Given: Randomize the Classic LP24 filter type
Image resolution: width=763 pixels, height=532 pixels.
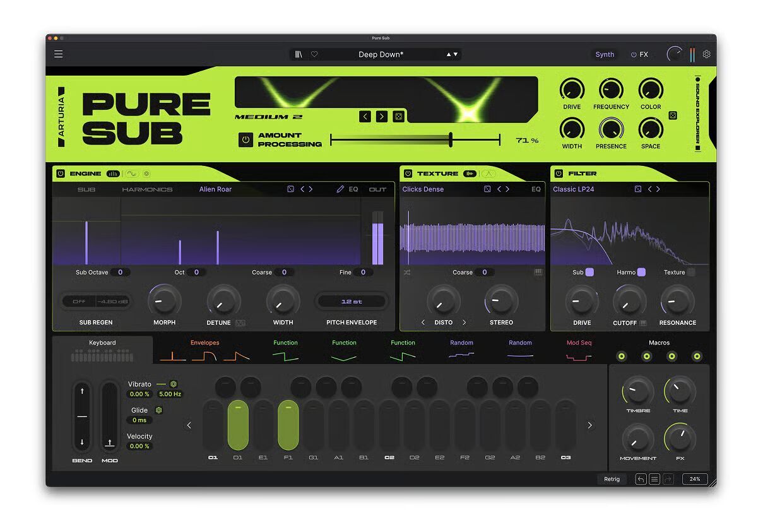Looking at the screenshot, I should click(637, 189).
